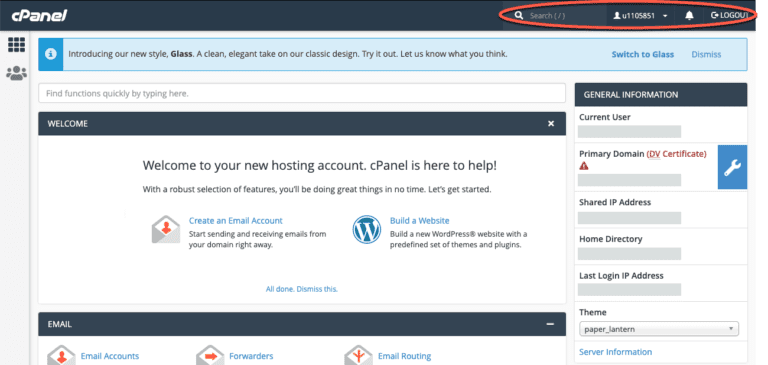Open Email Accounts link

pyautogui.click(x=110, y=356)
